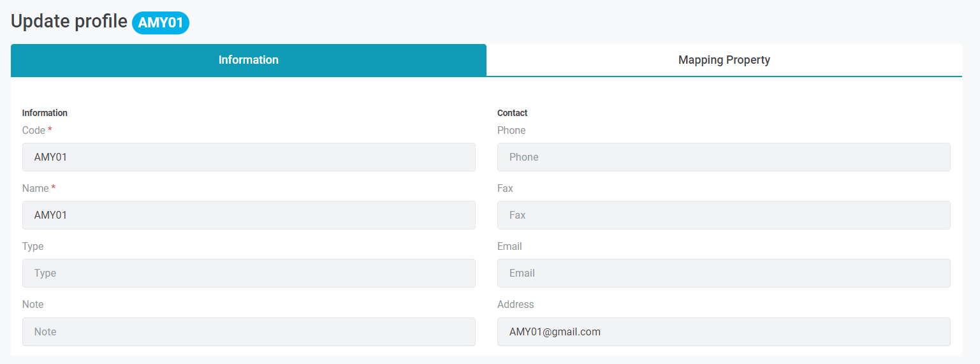Click the Code input field
980x364 pixels.
pos(248,157)
